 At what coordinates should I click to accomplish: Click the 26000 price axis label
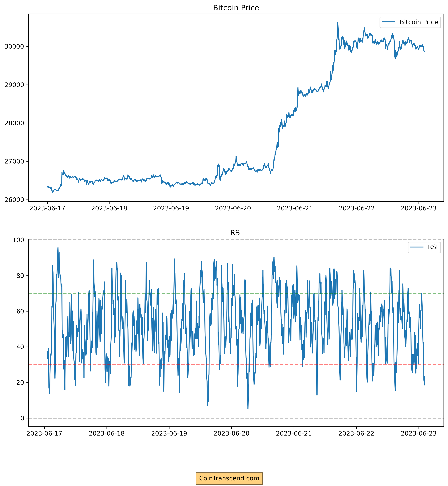(x=14, y=200)
